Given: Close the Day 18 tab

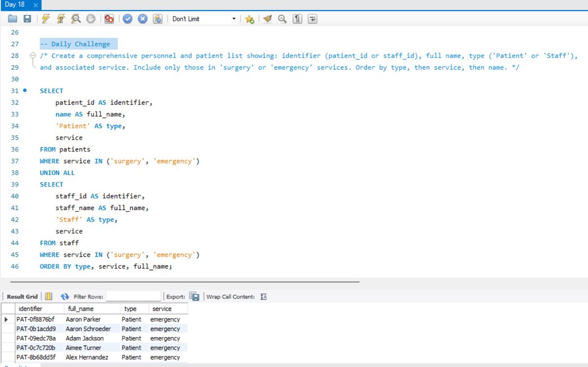Looking at the screenshot, I should (x=36, y=5).
